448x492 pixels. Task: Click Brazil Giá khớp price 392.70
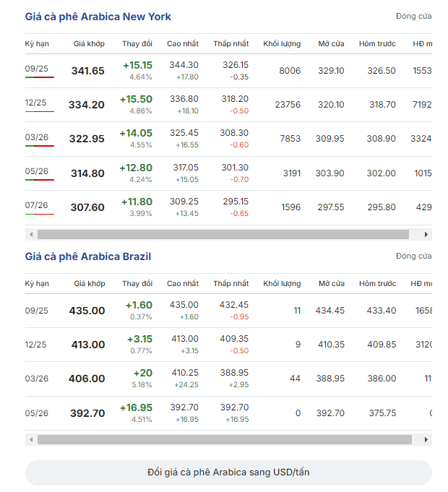(x=87, y=413)
